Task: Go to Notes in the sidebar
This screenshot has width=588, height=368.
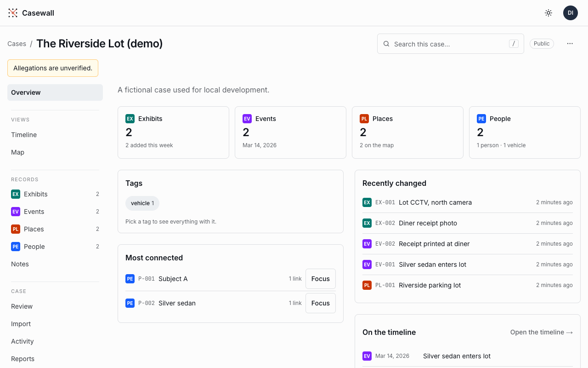Action: pyautogui.click(x=55, y=264)
